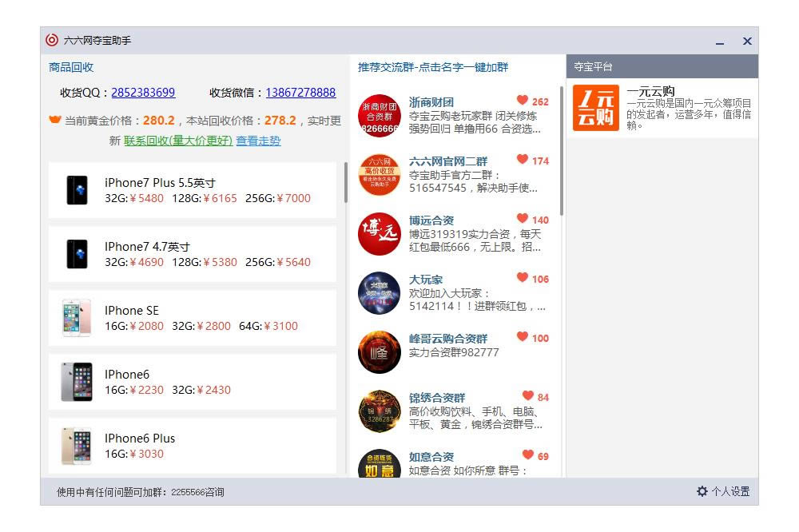
Task: Click iPhone6 32G price ¥2430
Action: coord(214,390)
